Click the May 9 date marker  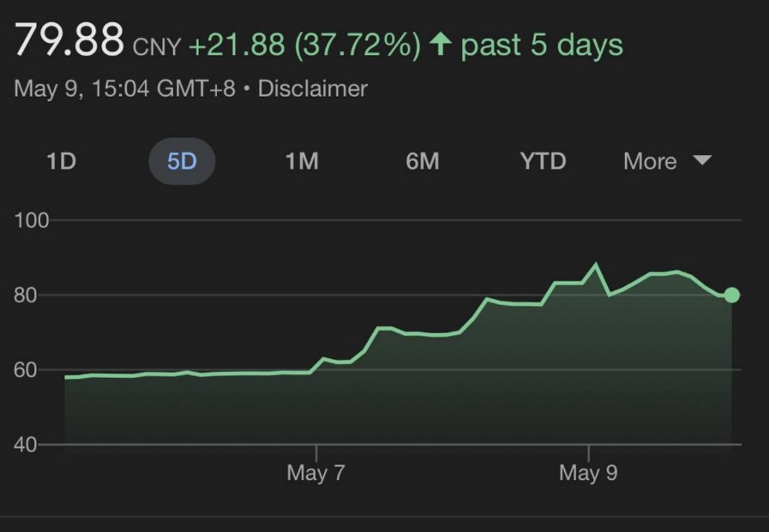[x=588, y=473]
